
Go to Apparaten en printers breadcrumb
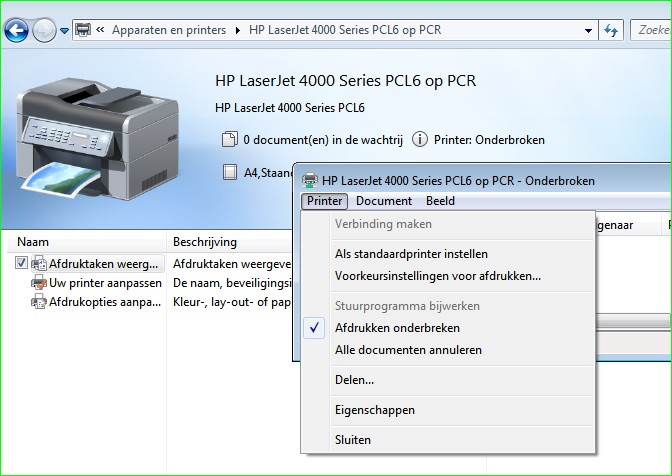[x=169, y=30]
